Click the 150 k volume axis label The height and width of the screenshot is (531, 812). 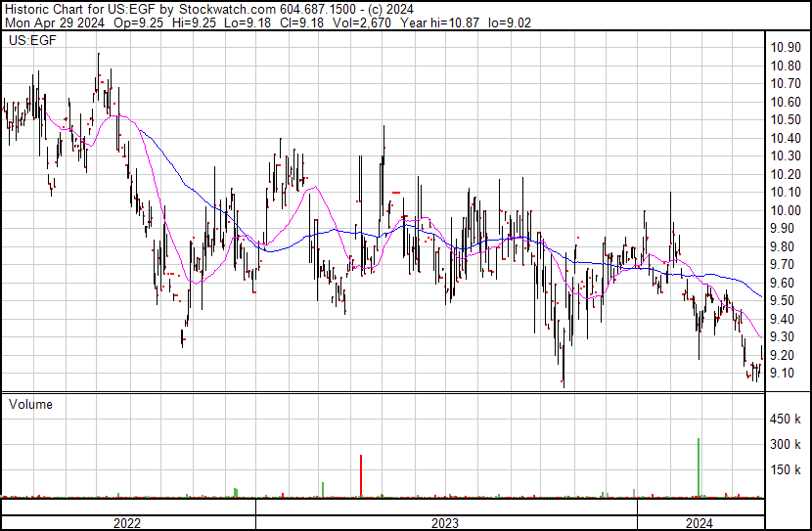(x=787, y=470)
